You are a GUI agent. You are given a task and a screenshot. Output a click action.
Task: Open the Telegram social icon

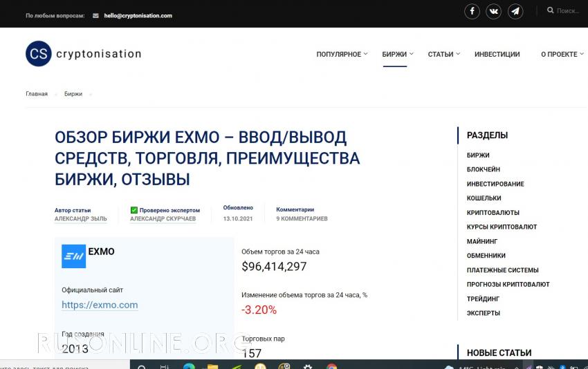pyautogui.click(x=515, y=11)
